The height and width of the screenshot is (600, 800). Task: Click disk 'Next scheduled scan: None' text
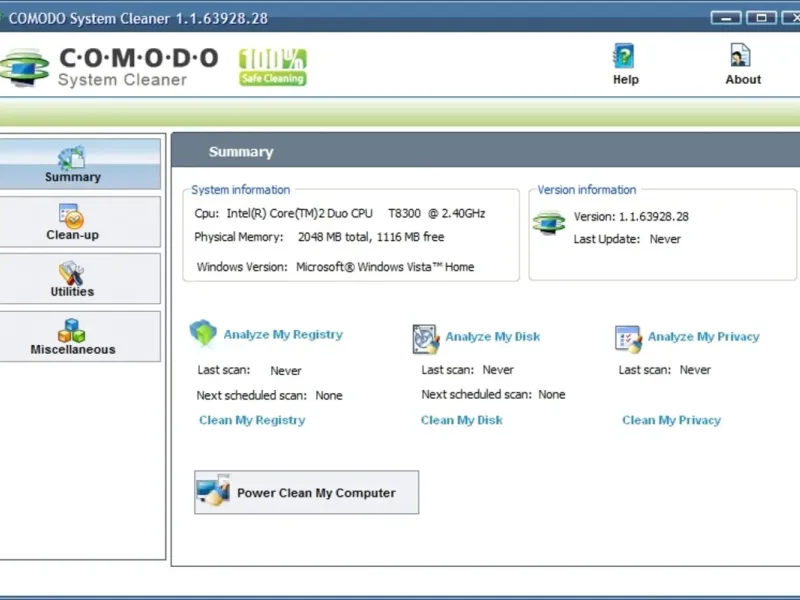pos(493,394)
